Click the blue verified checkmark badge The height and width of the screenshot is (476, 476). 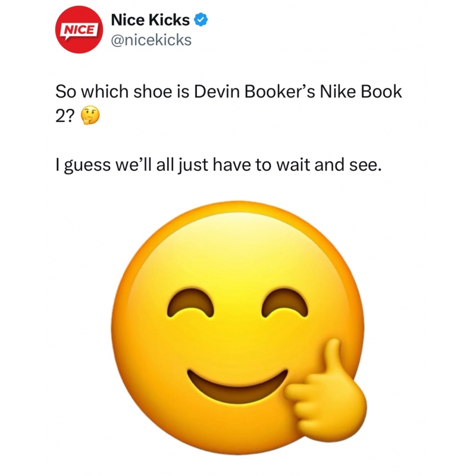click(201, 20)
